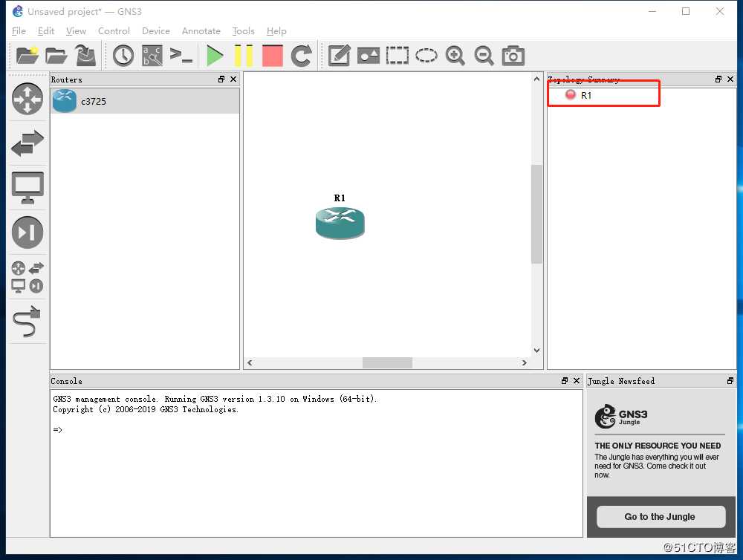This screenshot has width=743, height=560.
Task: Browse end devices monitor icon
Action: pos(27,188)
